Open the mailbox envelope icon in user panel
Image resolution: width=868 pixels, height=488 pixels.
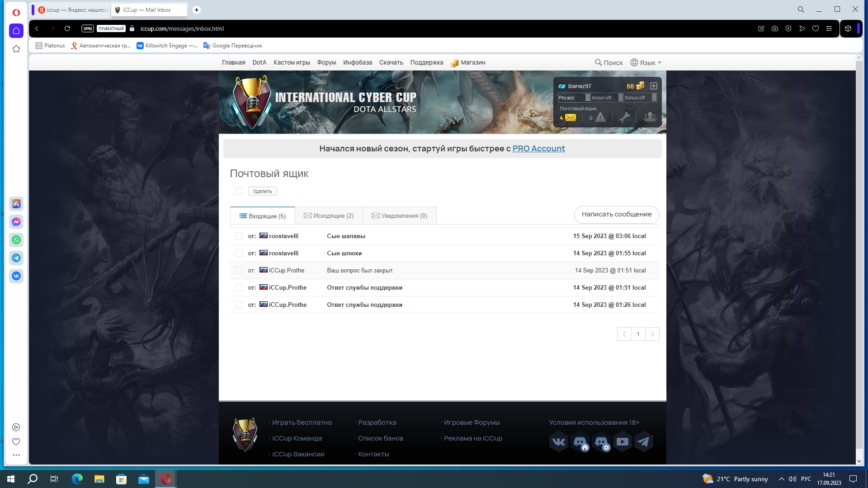(x=571, y=117)
